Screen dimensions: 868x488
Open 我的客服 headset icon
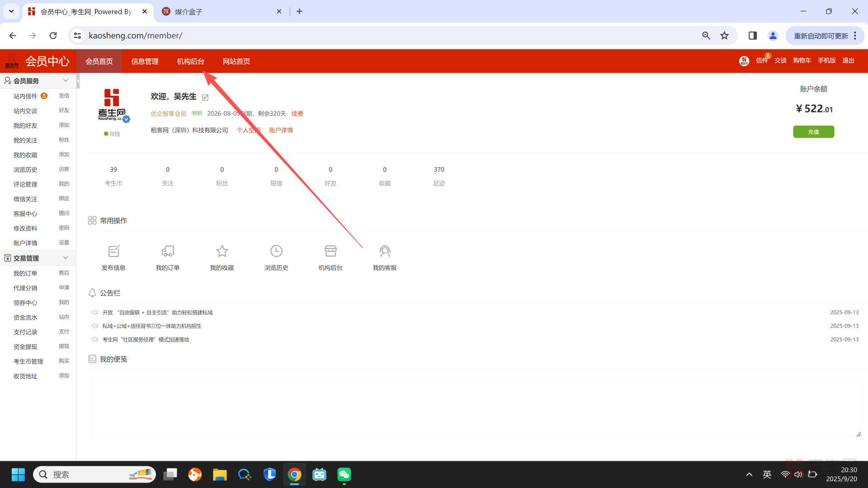point(385,251)
